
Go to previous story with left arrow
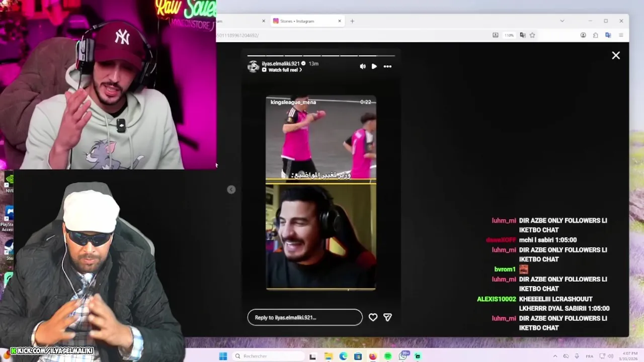[x=231, y=190]
